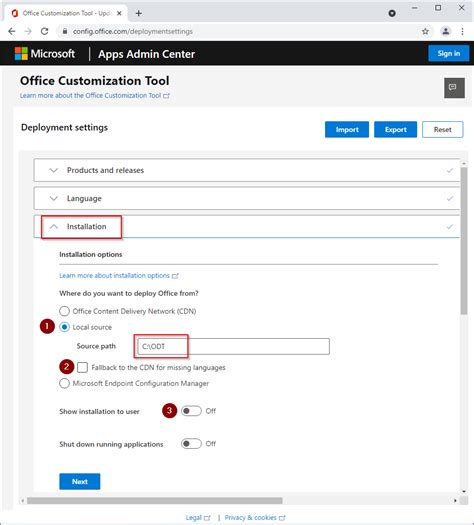Click the Products and releases checkmark icon
The height and width of the screenshot is (525, 474).
click(x=450, y=170)
